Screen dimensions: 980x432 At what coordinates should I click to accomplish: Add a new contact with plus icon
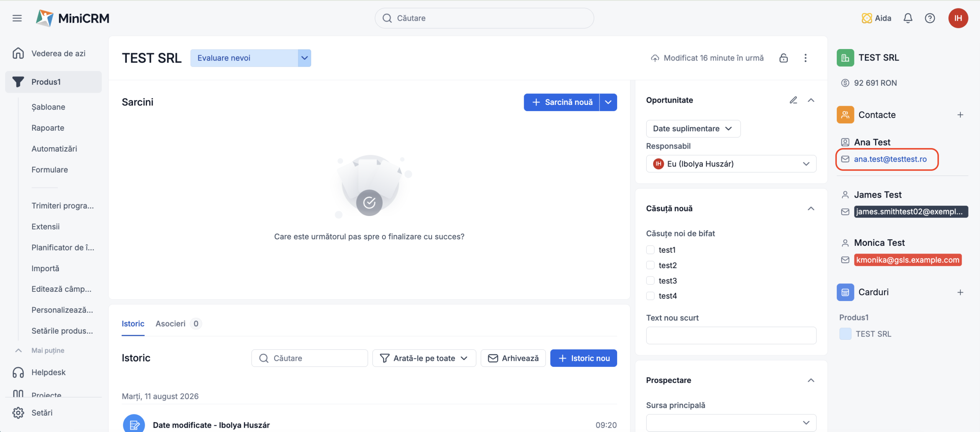(960, 115)
